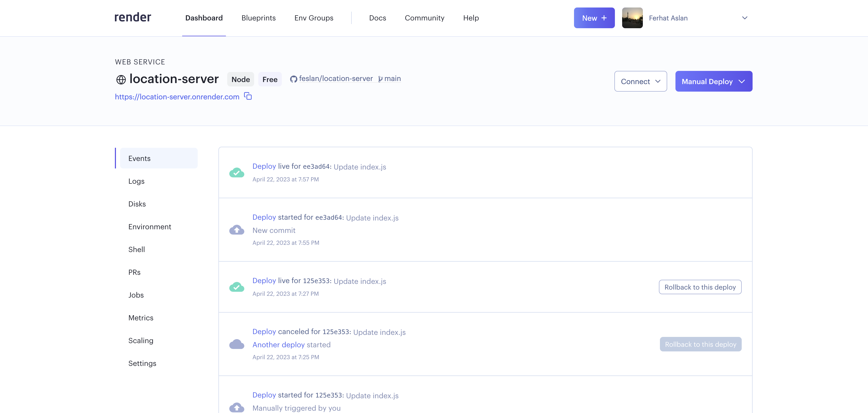Click the Update index.js commit for canceled 125e353
This screenshot has width=868, height=413.
point(379,332)
